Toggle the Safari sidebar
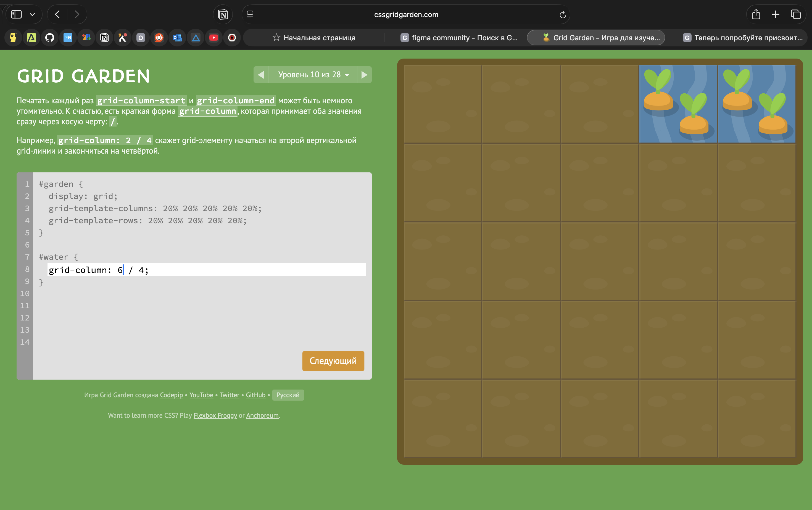 tap(16, 14)
